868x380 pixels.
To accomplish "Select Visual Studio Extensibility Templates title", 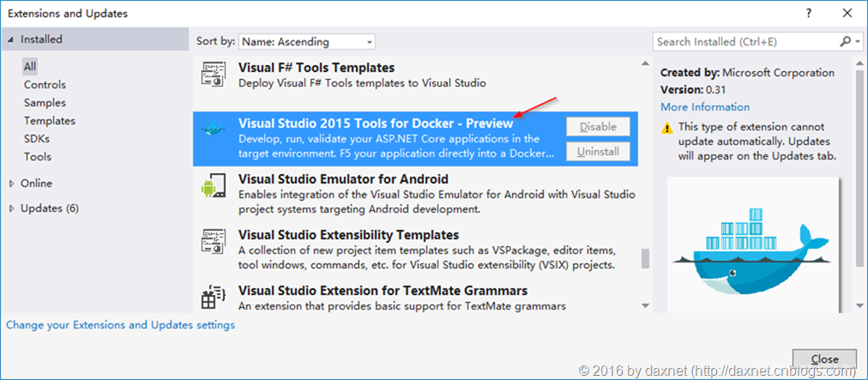I will 348,235.
